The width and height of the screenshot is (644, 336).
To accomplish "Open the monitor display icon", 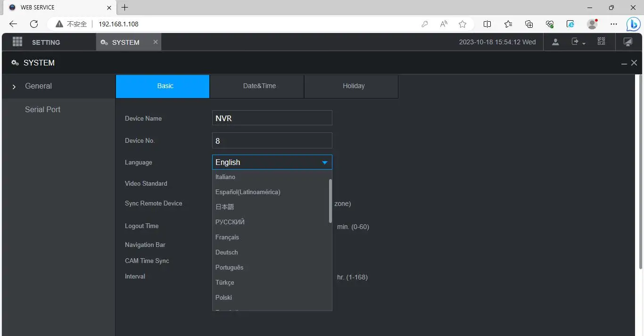I will coord(628,42).
